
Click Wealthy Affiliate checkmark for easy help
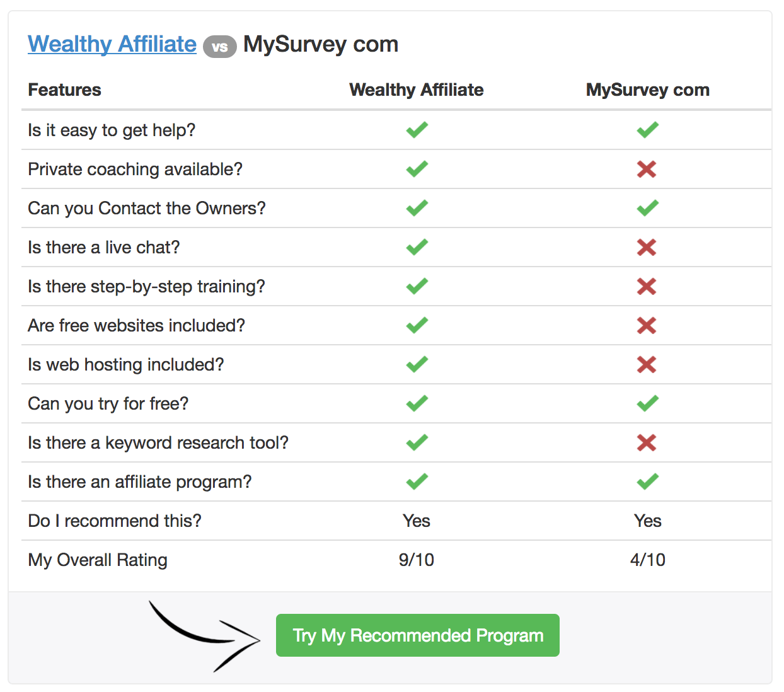coord(417,130)
